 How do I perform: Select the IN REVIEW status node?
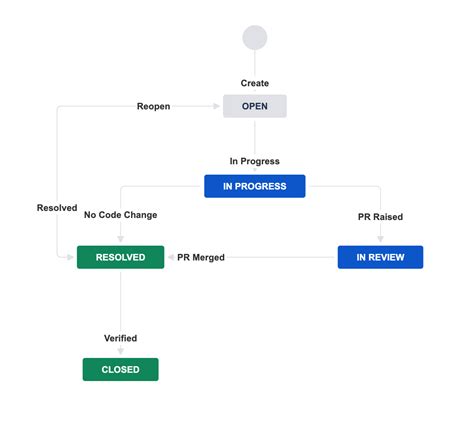[380, 257]
